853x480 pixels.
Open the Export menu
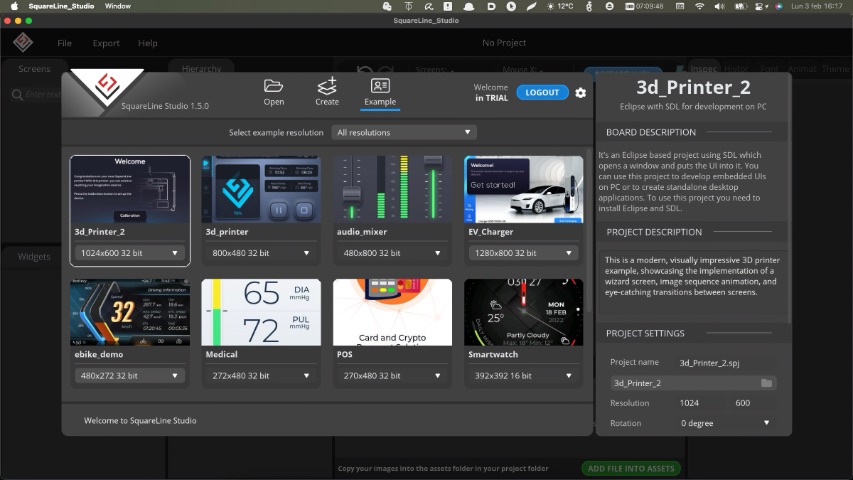tap(106, 43)
